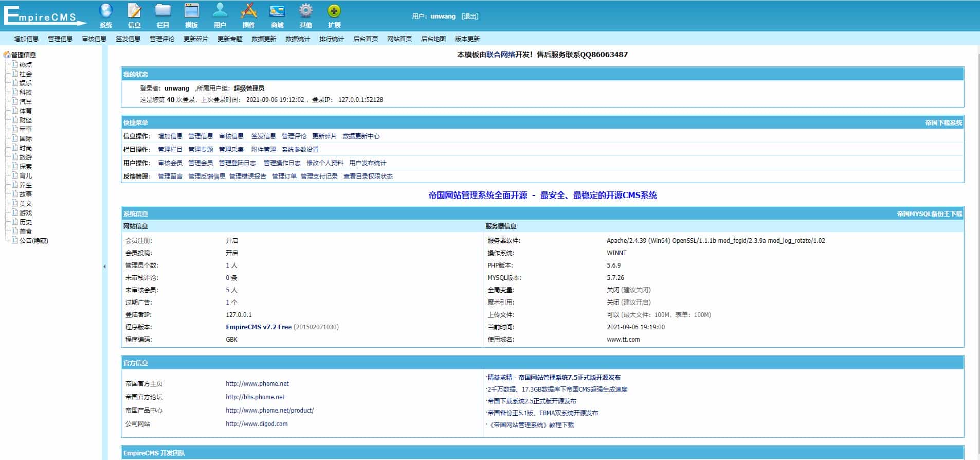Open the 信息 (Info) notepad icon
The image size is (980, 460).
134,11
